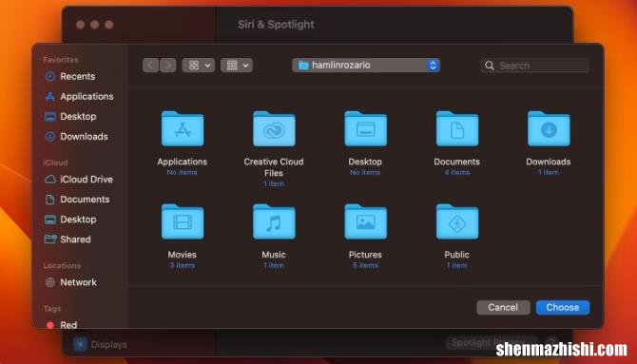637x364 pixels.
Task: Click the Choose button
Action: pyautogui.click(x=563, y=308)
